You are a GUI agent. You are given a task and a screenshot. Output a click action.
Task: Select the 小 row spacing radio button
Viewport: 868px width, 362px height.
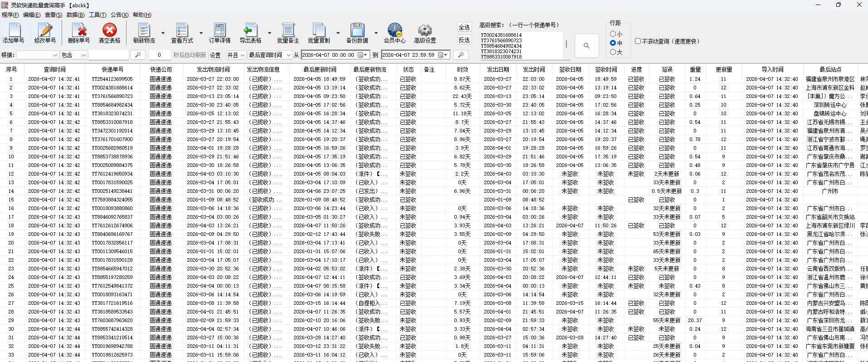tap(613, 34)
